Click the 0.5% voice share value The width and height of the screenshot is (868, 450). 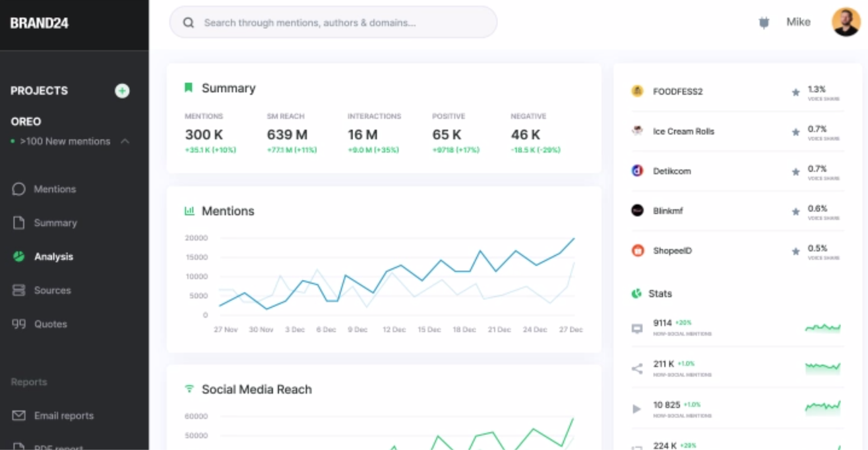click(x=817, y=248)
